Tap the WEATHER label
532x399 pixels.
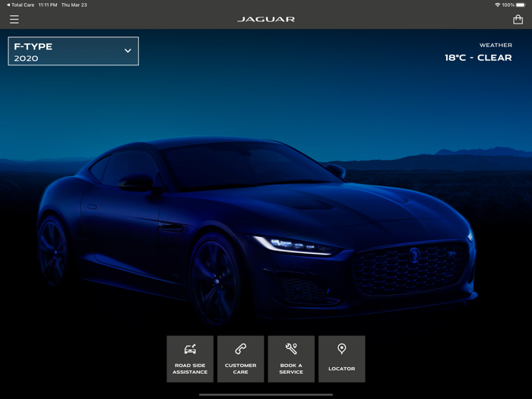pyautogui.click(x=496, y=45)
